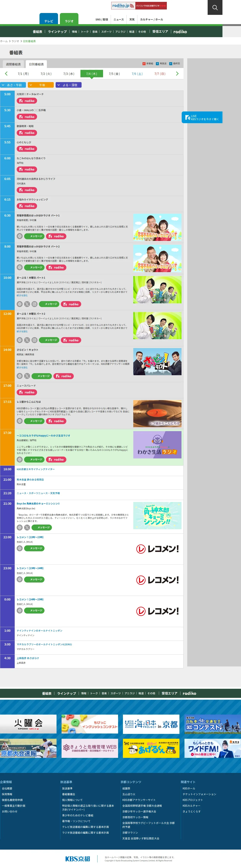This screenshot has width=241, height=868.
Task: Open the search magnifier icon
Action: (215, 7)
